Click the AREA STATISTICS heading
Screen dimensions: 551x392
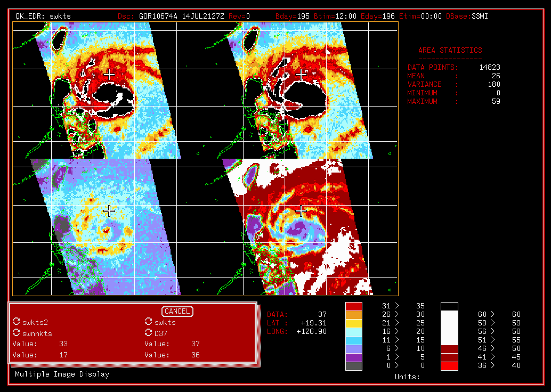pyautogui.click(x=450, y=51)
